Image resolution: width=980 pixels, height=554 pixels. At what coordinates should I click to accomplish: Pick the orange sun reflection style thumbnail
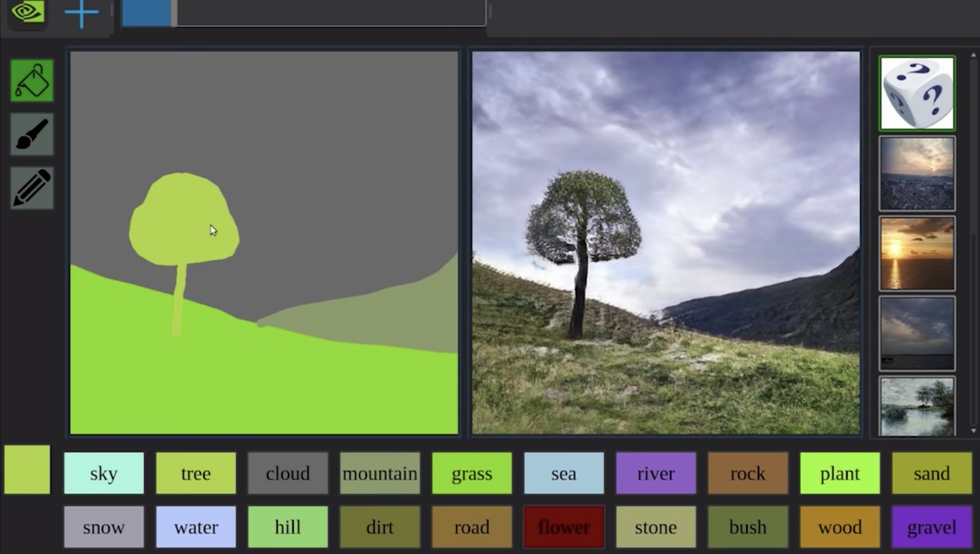coord(917,254)
